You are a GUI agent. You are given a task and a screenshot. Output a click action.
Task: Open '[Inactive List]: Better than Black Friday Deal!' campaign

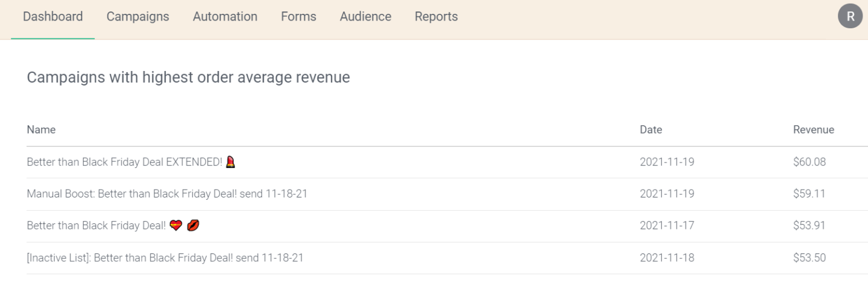click(165, 258)
